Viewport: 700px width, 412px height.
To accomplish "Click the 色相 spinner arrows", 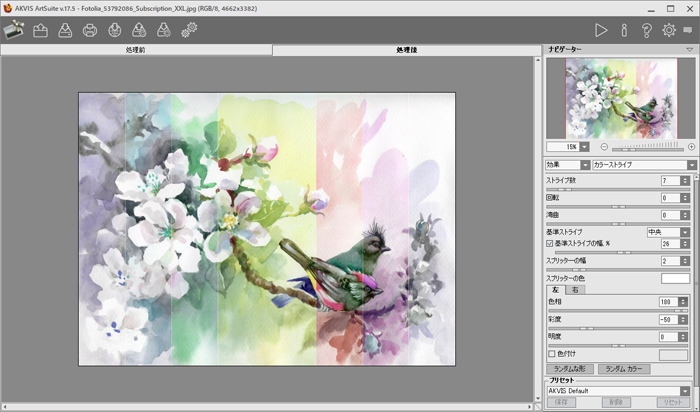I will pyautogui.click(x=683, y=302).
